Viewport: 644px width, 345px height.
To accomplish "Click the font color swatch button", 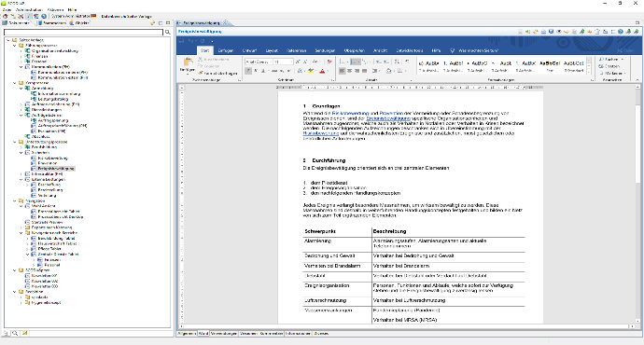I will [322, 71].
